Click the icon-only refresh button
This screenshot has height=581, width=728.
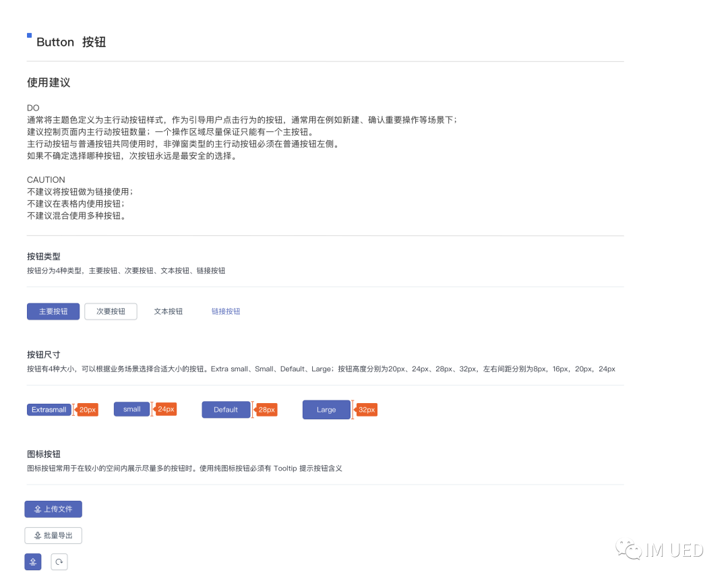click(x=59, y=561)
